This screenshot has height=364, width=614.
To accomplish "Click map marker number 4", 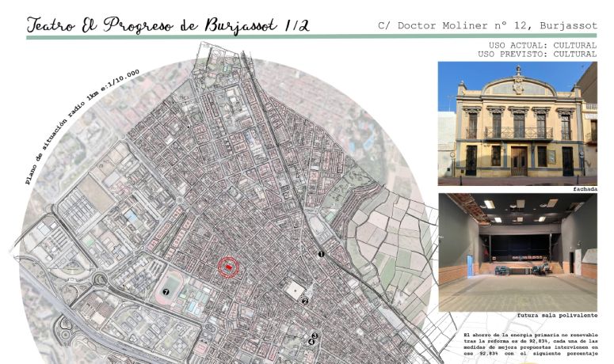I will coord(311,342).
